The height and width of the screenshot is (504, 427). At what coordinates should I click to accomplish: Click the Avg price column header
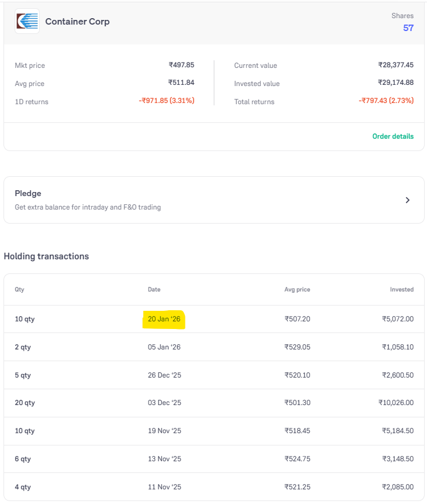tap(297, 289)
